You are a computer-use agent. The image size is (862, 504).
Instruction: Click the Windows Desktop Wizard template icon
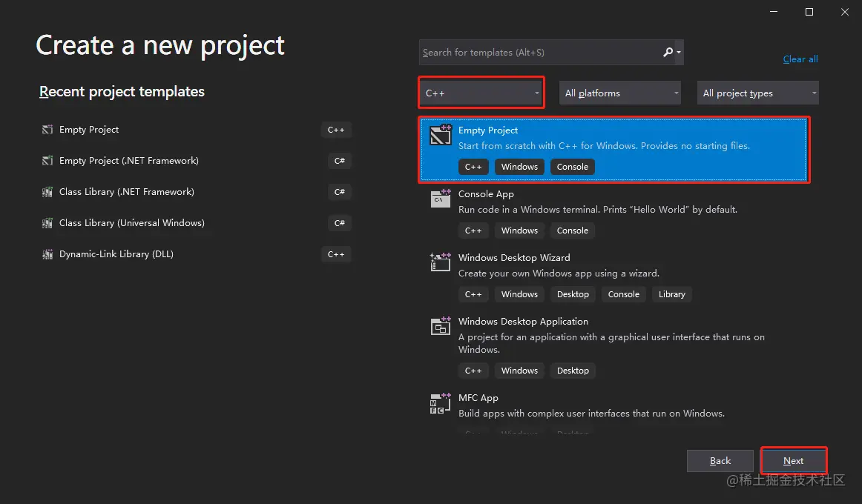pyautogui.click(x=441, y=262)
